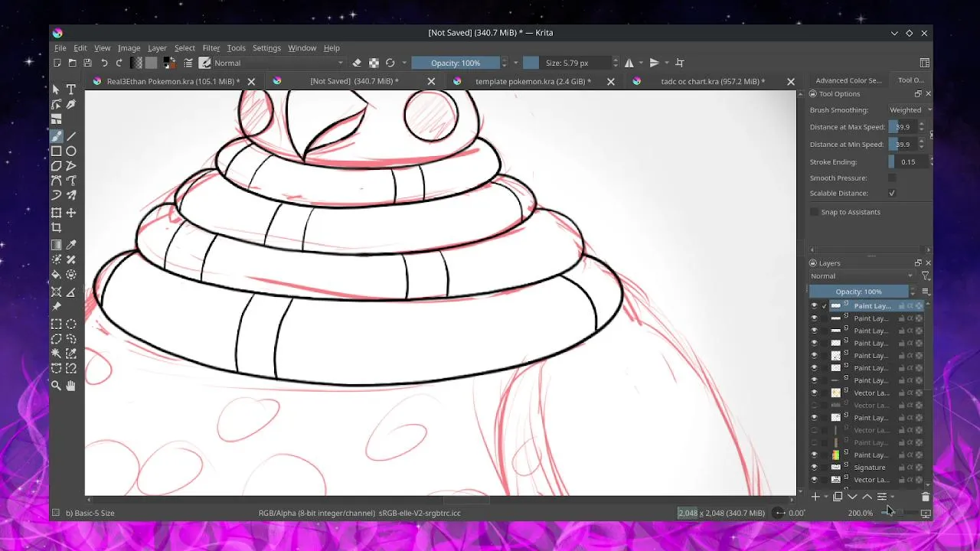Toggle wrap-around mode icon in toolbar
Screen dimensions: 980x551
coord(680,63)
